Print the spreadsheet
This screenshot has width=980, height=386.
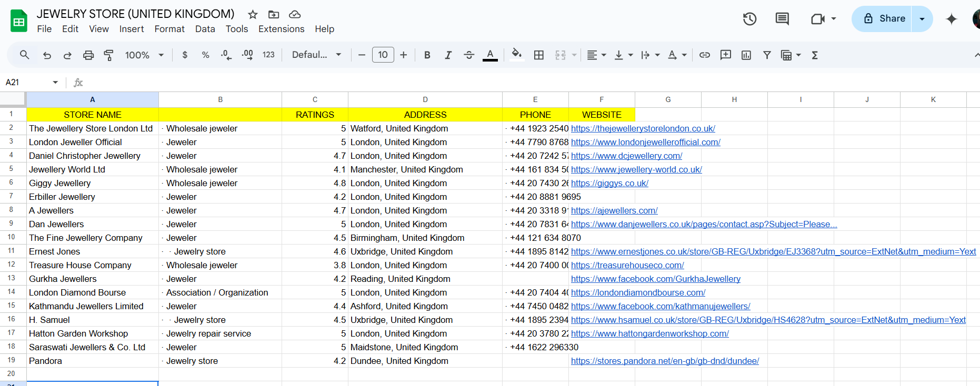88,55
